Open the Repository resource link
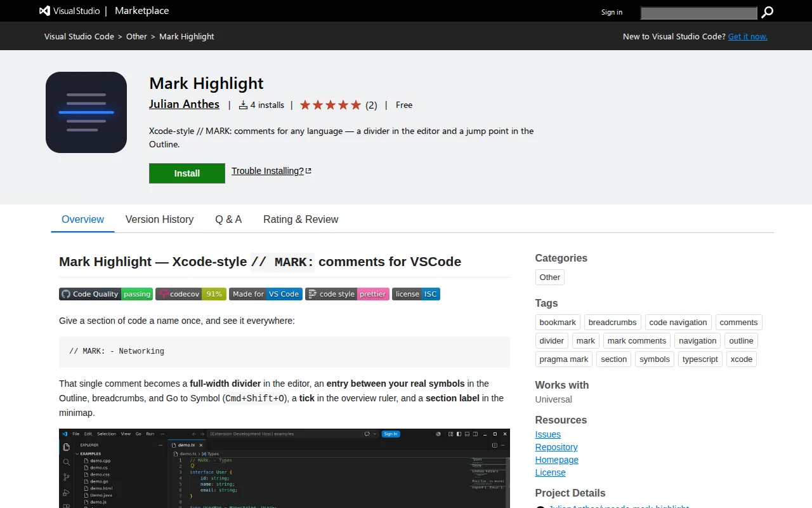 (x=556, y=447)
